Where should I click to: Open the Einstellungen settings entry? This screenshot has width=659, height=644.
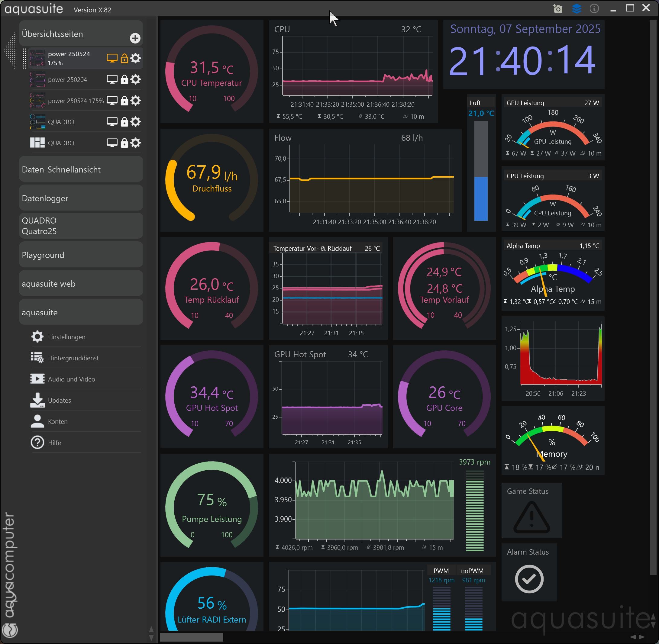(66, 337)
